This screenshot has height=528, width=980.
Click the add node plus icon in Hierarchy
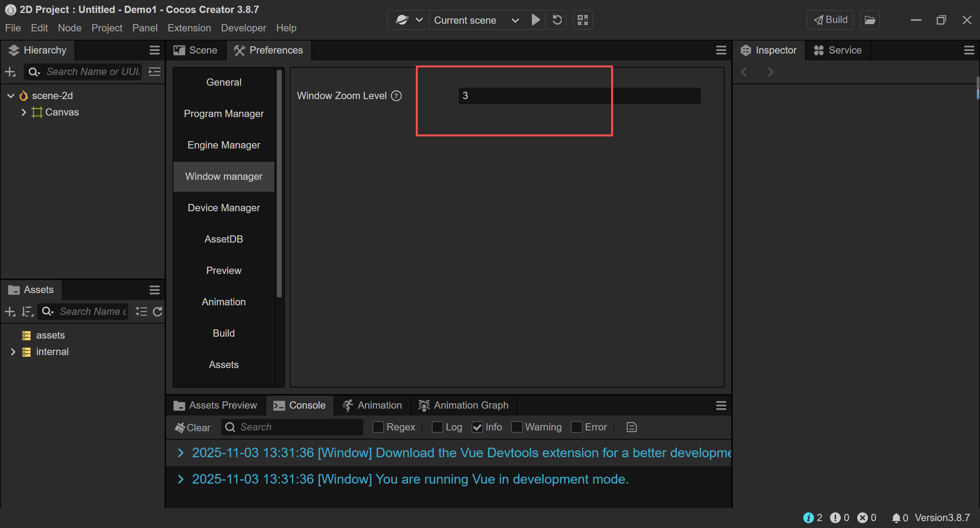[10, 72]
